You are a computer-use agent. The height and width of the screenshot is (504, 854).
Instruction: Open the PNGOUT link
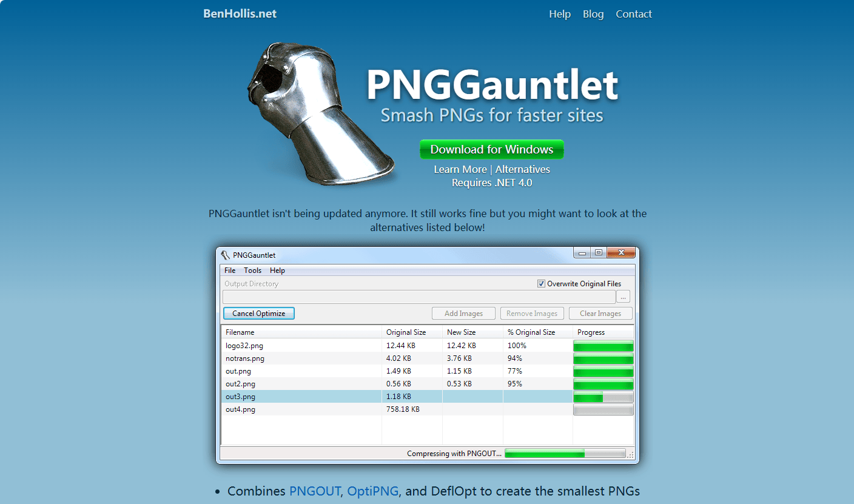click(315, 491)
